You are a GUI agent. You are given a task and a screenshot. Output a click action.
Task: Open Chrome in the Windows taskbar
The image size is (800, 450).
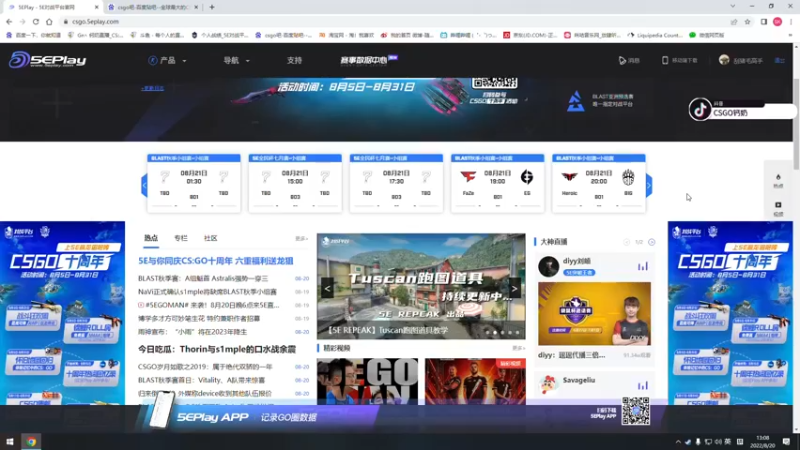[x=31, y=442]
